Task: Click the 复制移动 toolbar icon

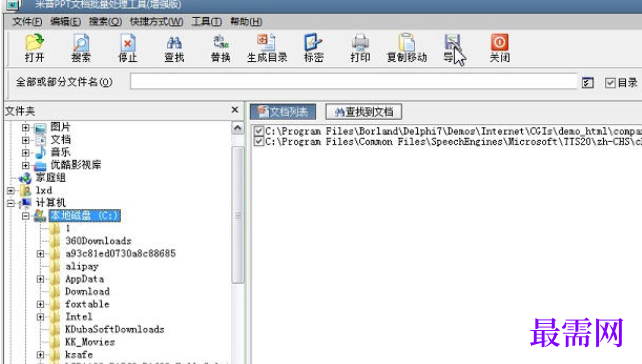Action: [407, 42]
